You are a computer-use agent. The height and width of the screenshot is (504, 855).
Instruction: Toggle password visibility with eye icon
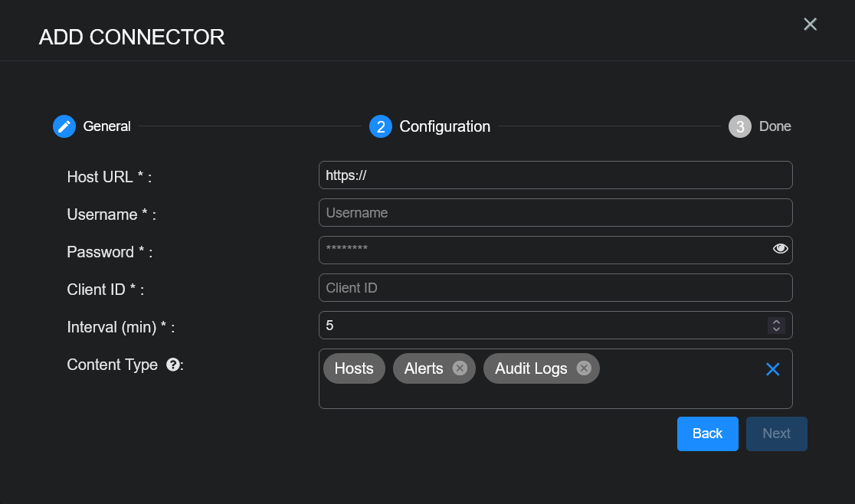(780, 249)
